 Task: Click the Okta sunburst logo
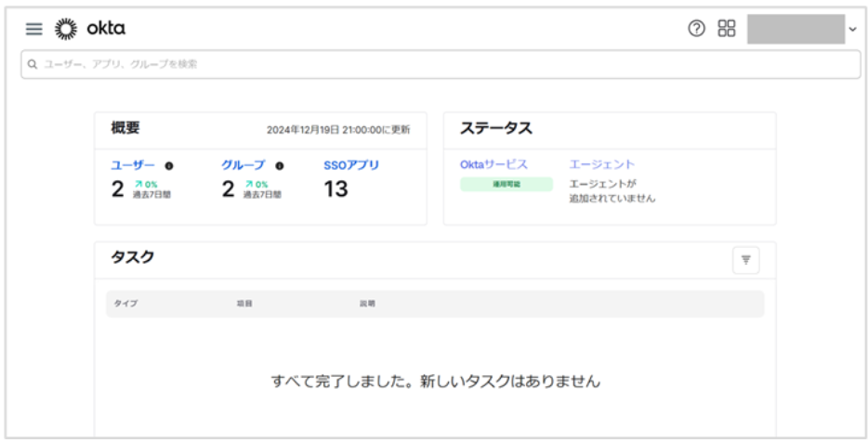pyautogui.click(x=67, y=29)
